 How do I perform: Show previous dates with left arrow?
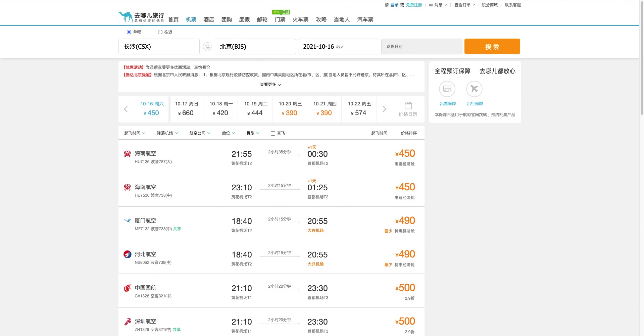pos(126,109)
